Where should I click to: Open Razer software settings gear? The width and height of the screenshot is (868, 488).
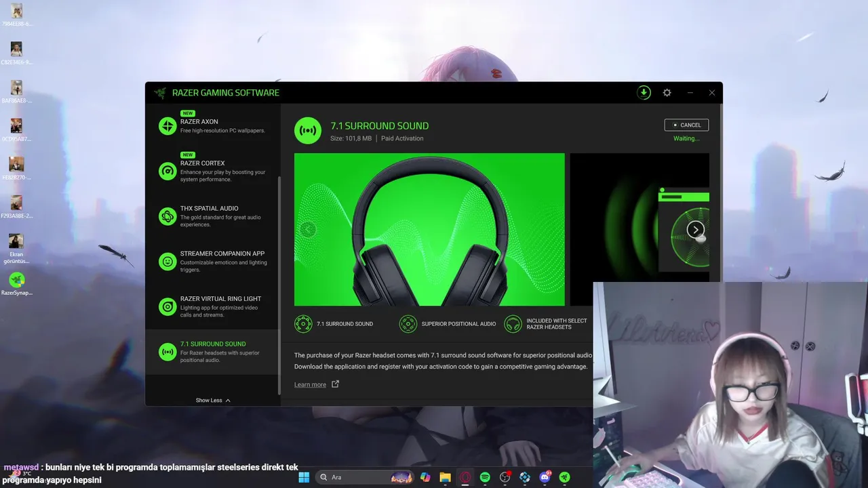point(667,93)
